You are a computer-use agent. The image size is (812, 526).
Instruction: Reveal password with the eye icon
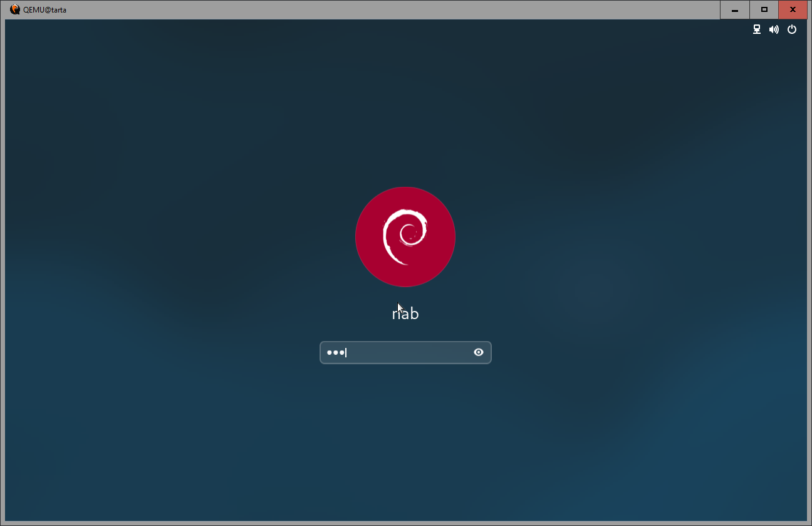click(x=479, y=352)
